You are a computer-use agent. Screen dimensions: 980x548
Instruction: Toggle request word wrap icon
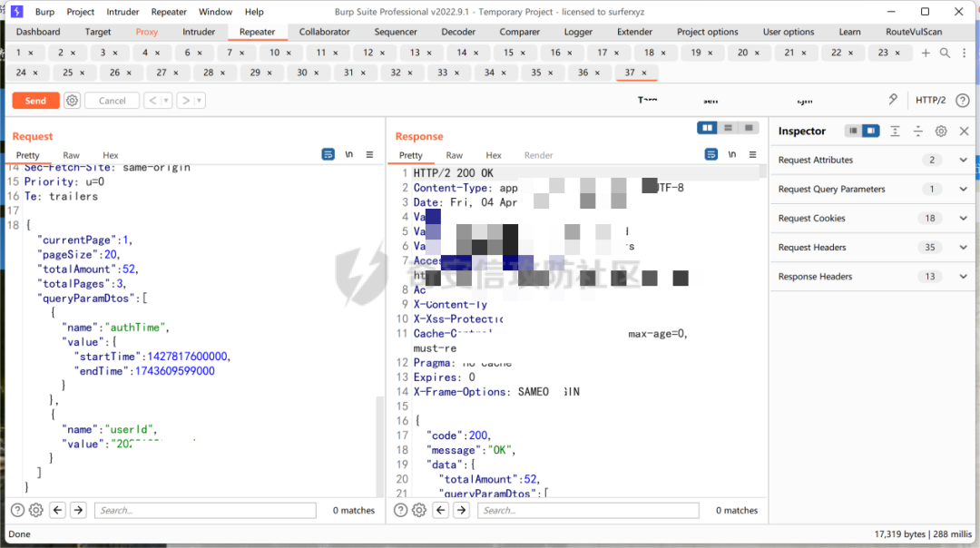[x=328, y=154]
